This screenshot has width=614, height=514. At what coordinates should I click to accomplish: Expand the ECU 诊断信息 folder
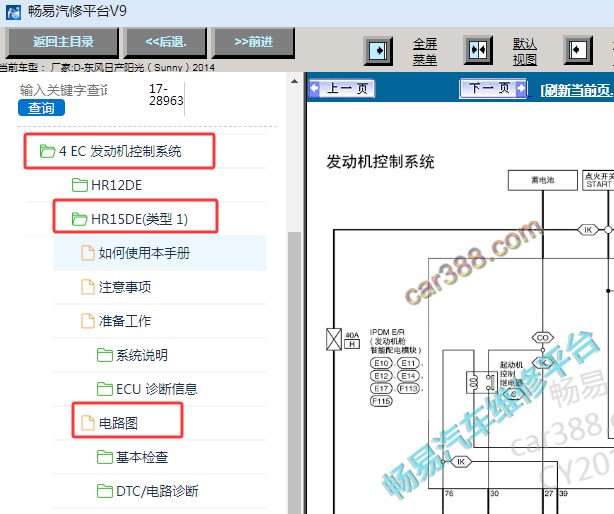click(x=157, y=389)
